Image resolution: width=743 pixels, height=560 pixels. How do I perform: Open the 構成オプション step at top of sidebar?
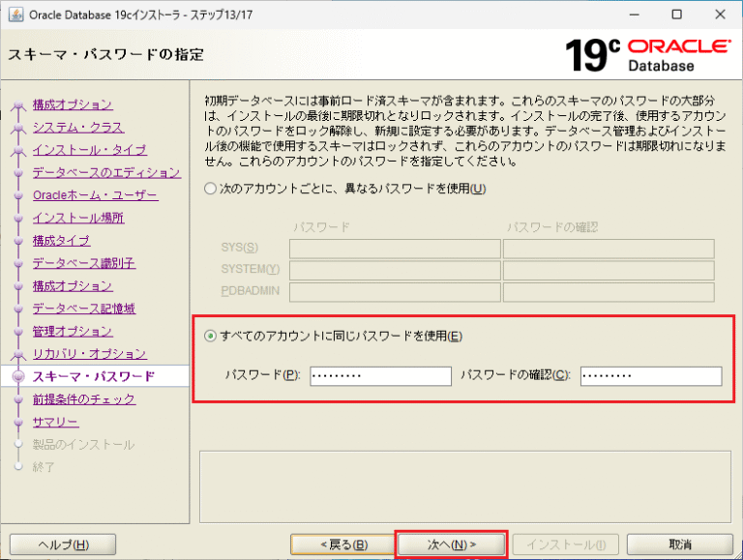(x=73, y=104)
